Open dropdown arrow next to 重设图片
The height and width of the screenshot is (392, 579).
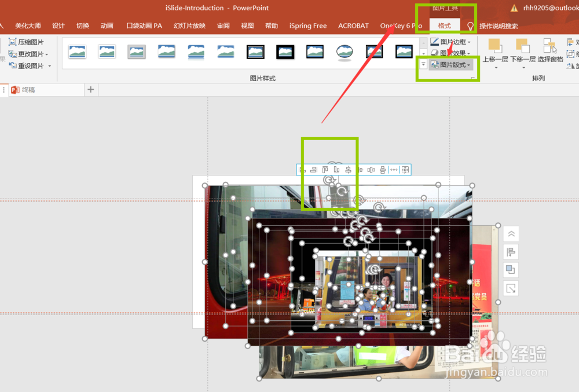[49, 66]
